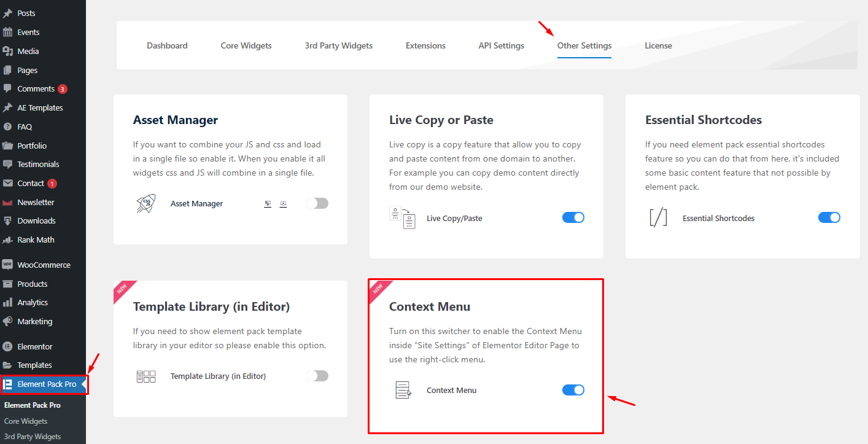
Task: Click the Rank Math icon
Action: pos(7,240)
